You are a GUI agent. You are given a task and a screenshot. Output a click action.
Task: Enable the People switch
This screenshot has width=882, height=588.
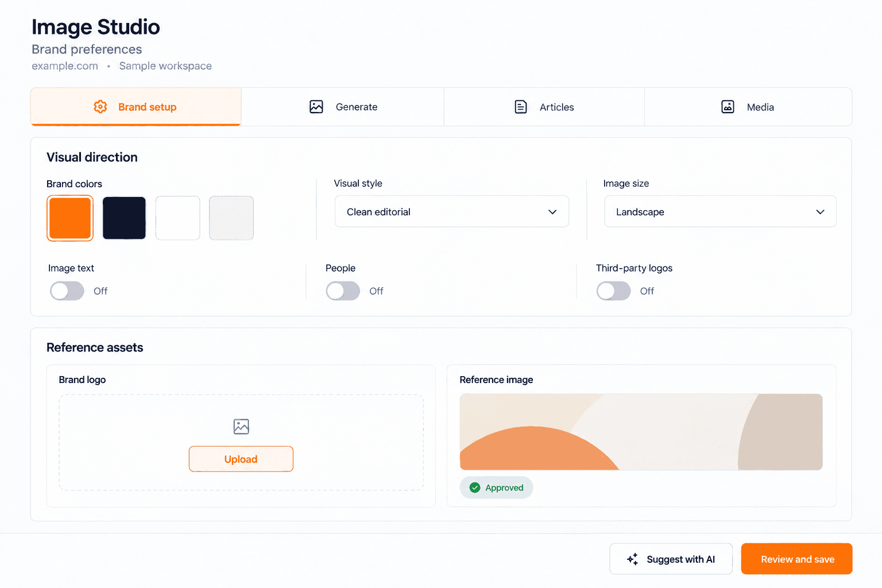[x=343, y=291]
